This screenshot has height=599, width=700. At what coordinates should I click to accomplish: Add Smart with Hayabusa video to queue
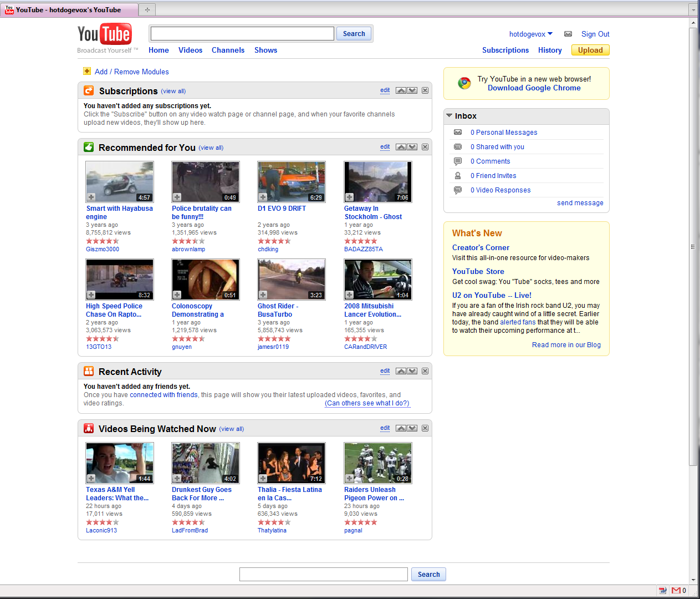pyautogui.click(x=91, y=197)
